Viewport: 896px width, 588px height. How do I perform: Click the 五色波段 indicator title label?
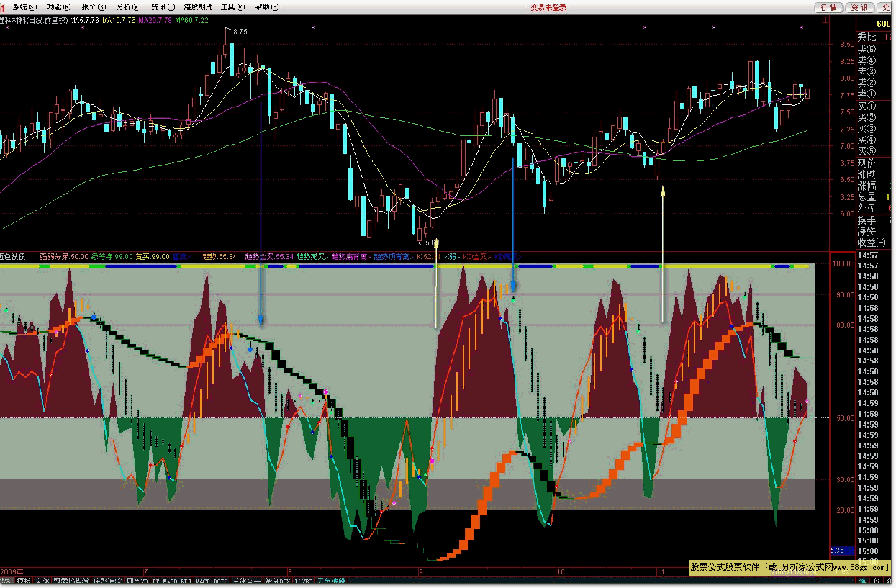coord(13,256)
